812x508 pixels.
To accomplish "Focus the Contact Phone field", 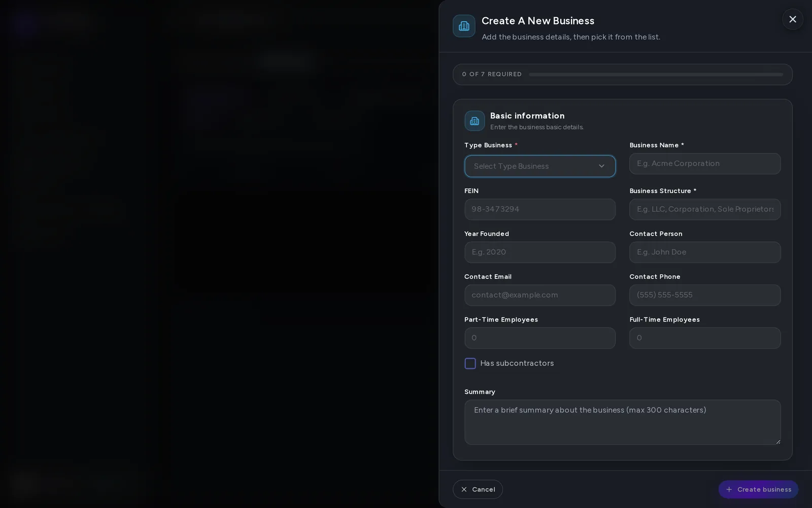I will coord(705,295).
